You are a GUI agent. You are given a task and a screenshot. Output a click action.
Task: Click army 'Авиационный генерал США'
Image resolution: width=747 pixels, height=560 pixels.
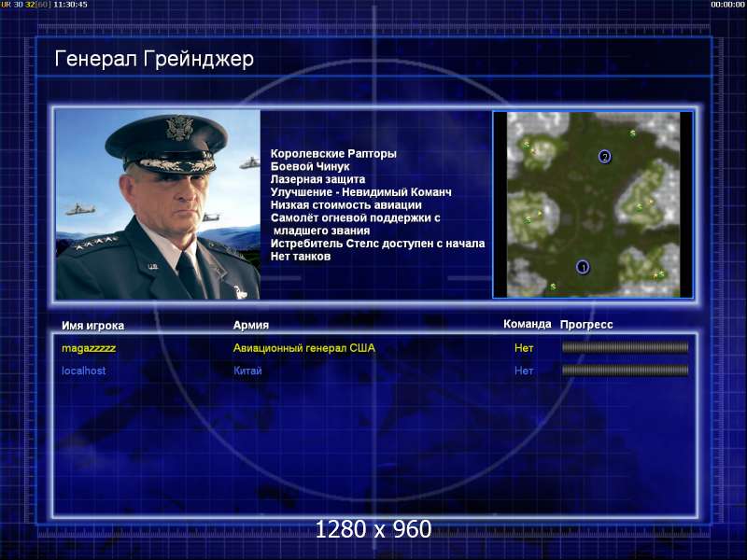tap(304, 348)
